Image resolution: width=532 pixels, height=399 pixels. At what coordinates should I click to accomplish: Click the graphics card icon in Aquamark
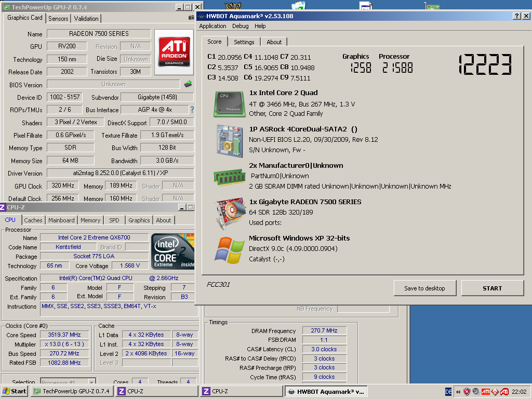pos(229,214)
